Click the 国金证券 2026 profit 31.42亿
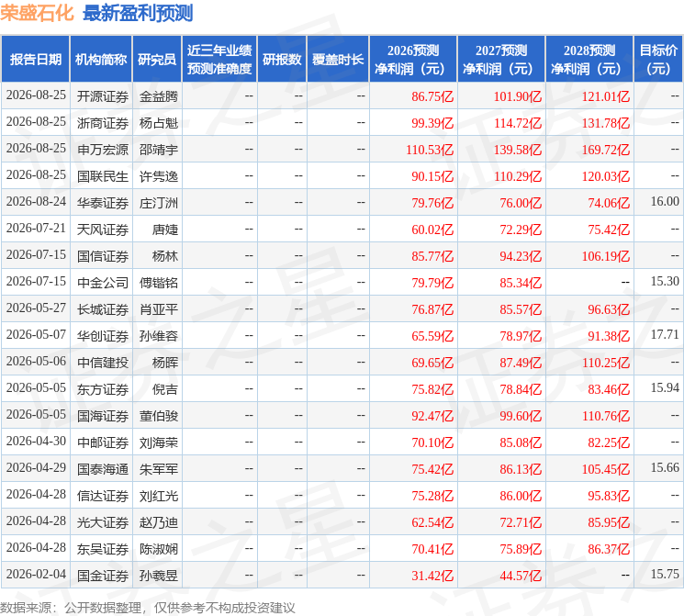The width and height of the screenshot is (684, 616). (432, 576)
